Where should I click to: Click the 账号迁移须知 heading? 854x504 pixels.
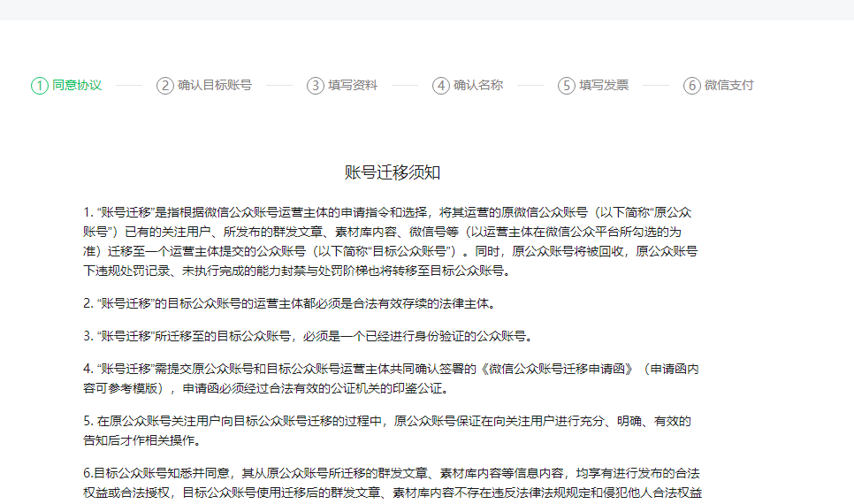393,172
